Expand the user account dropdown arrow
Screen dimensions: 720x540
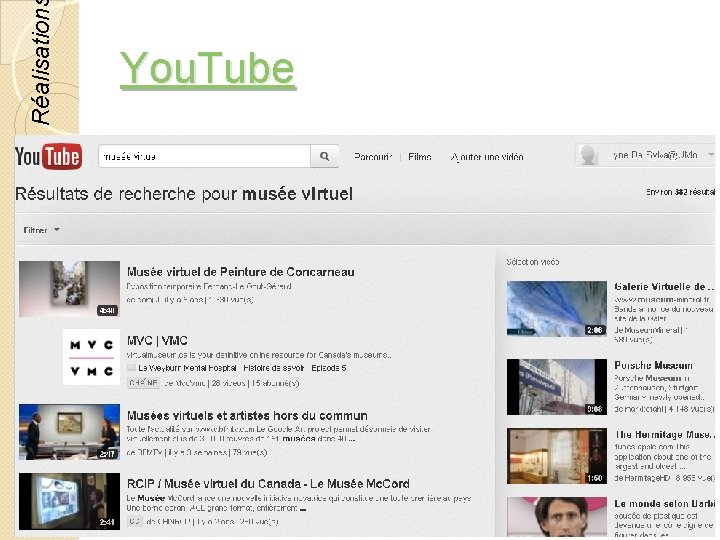coord(710,155)
